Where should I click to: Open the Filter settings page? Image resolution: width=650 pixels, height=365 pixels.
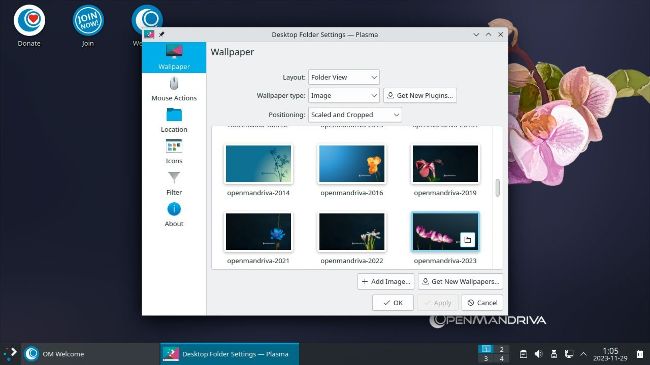[x=174, y=183]
